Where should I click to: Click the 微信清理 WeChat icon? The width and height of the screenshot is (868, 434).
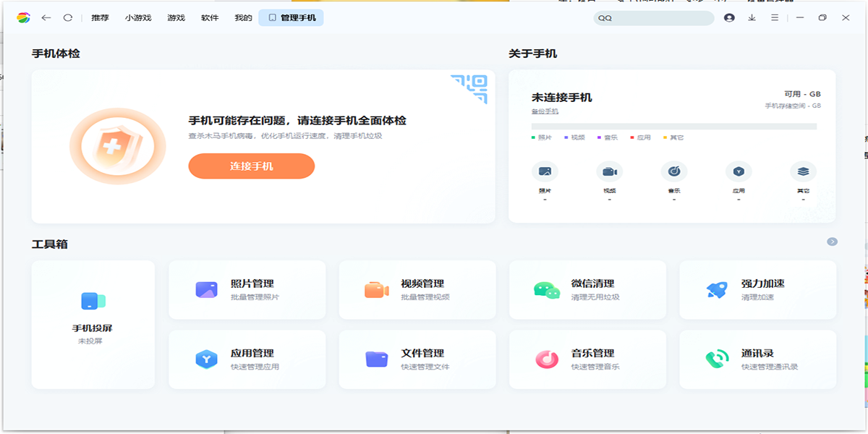coord(547,290)
